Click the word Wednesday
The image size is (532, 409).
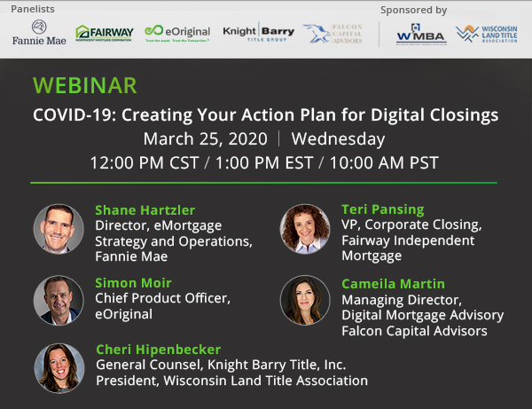339,139
